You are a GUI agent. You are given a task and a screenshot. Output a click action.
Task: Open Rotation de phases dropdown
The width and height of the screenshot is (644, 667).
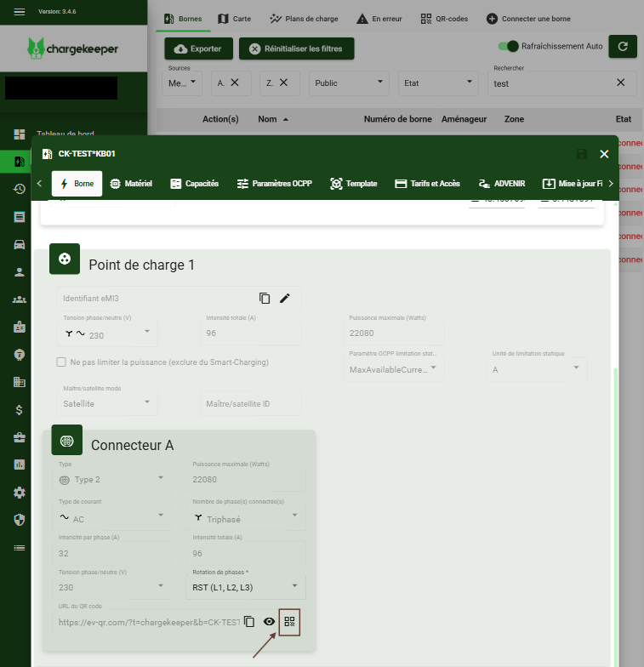click(x=245, y=587)
